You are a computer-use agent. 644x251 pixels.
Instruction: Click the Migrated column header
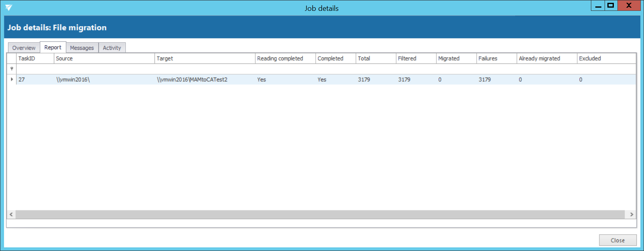click(x=456, y=58)
